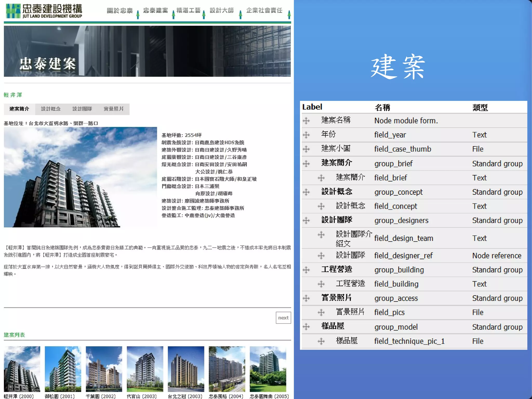Grab the drag handle for group_model row
The image size is (532, 399).
click(x=306, y=327)
